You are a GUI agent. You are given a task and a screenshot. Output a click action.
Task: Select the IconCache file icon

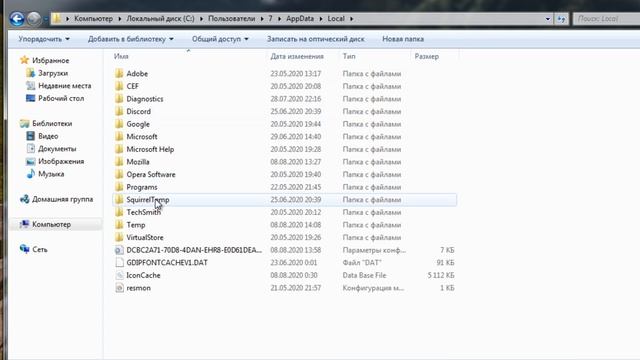click(119, 276)
